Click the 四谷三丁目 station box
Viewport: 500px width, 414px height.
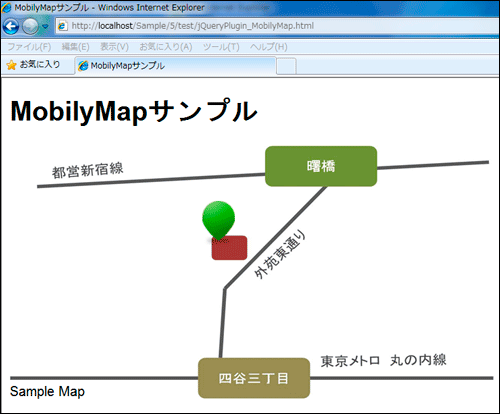[254, 378]
